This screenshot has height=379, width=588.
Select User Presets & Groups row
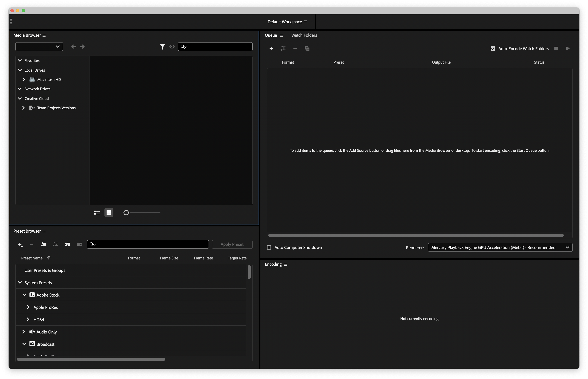[131, 270]
